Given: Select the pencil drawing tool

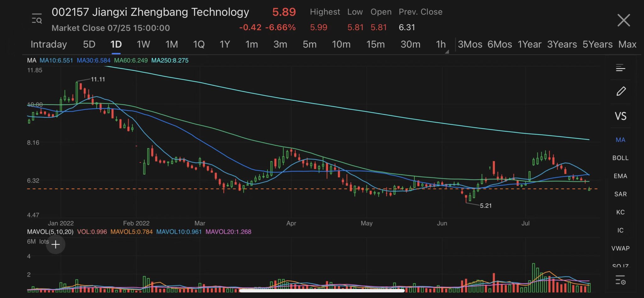Looking at the screenshot, I should (x=621, y=91).
